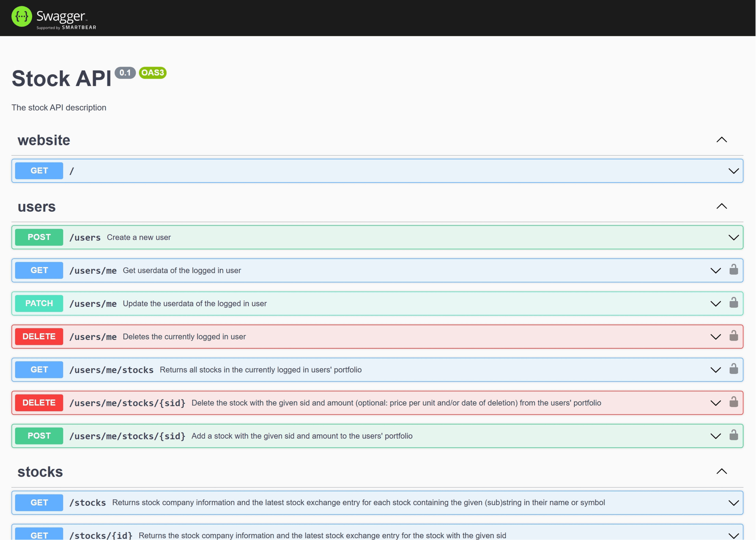Click the OAS3 version badge

(153, 73)
